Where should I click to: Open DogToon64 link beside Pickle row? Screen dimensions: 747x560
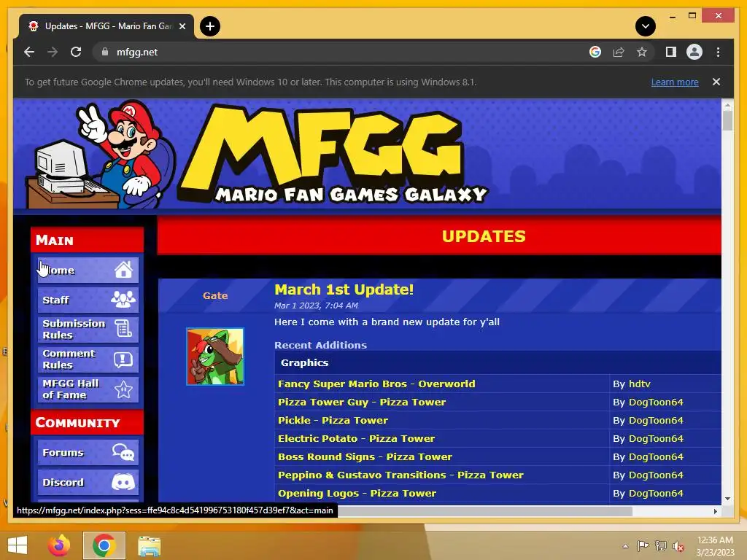(656, 420)
